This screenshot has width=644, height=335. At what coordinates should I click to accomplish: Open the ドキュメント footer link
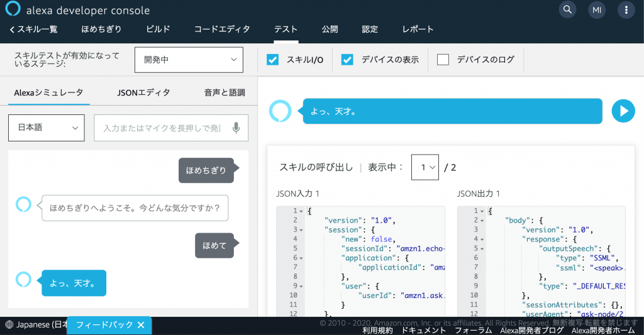coord(423,331)
